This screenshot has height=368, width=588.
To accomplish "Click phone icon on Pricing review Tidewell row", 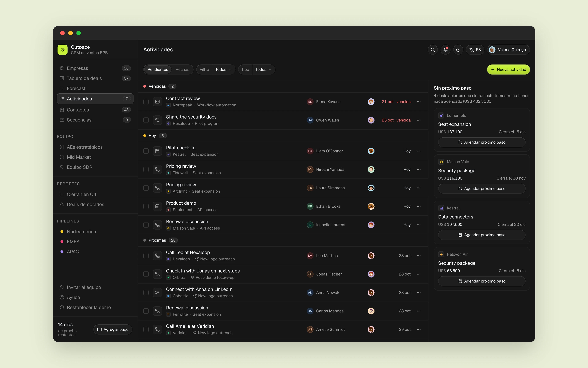I will click(157, 169).
